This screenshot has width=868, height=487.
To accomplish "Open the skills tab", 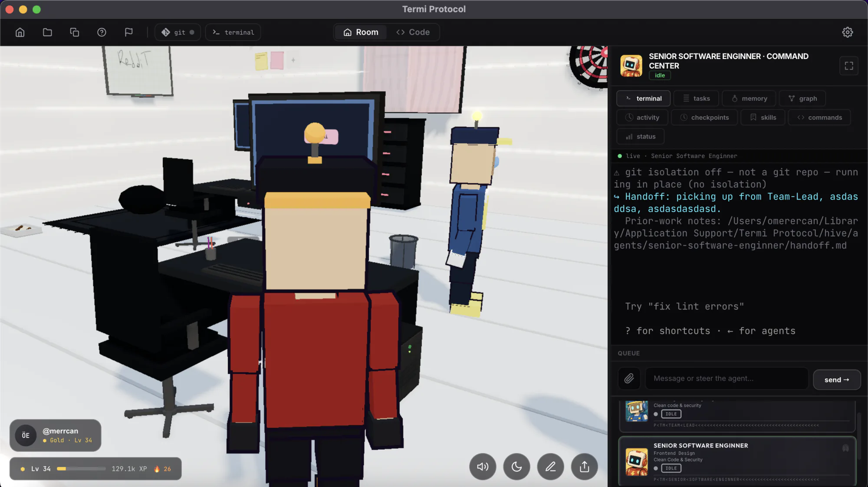I will point(763,118).
